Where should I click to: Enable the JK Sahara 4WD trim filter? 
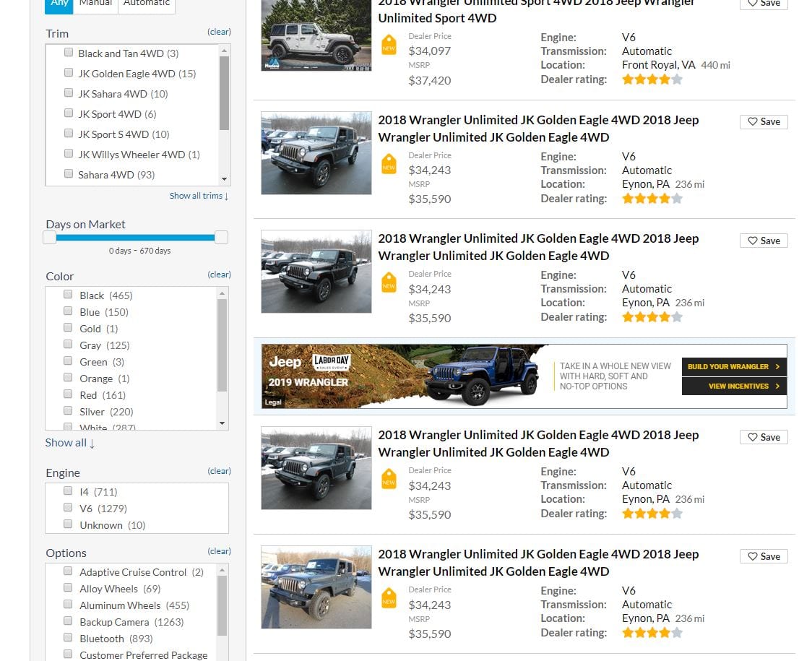(69, 92)
